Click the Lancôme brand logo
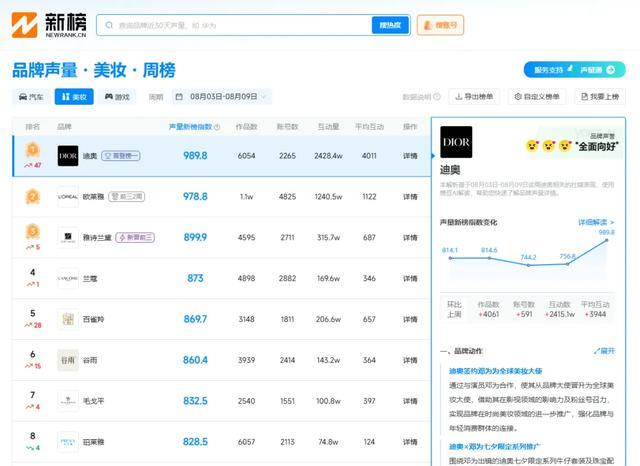The height and width of the screenshot is (466, 640). (67, 278)
